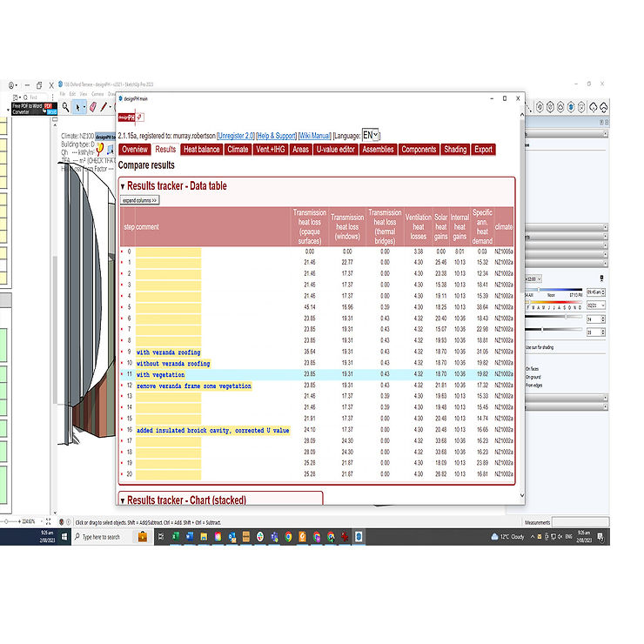Expand the bottom collapsed tray panel
Screen dimensions: 644x644
pyautogui.click(x=567, y=407)
